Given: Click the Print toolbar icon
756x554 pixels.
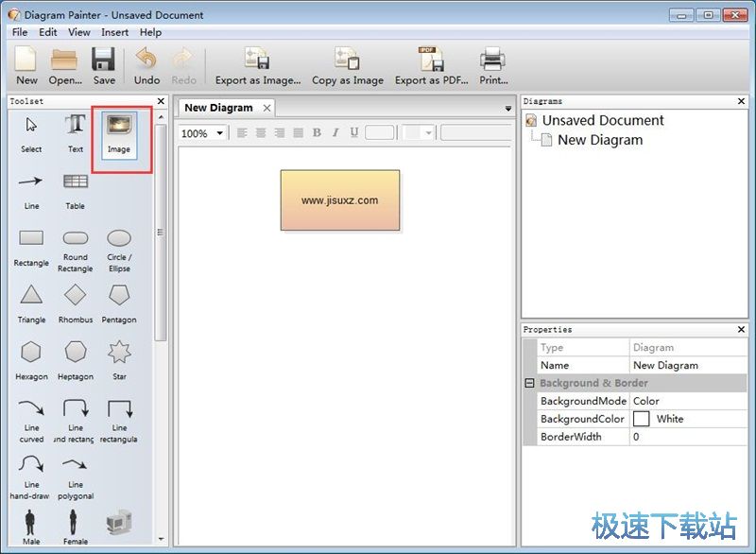Looking at the screenshot, I should pyautogui.click(x=492, y=66).
